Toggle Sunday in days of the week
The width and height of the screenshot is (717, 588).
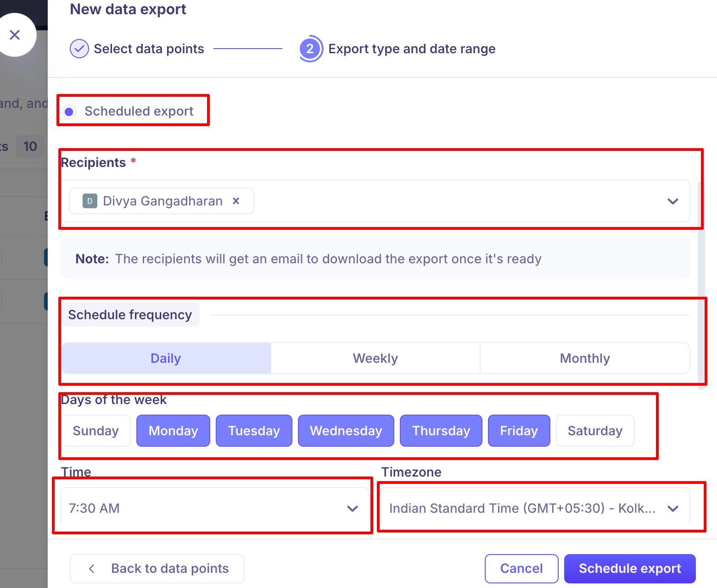[95, 431]
